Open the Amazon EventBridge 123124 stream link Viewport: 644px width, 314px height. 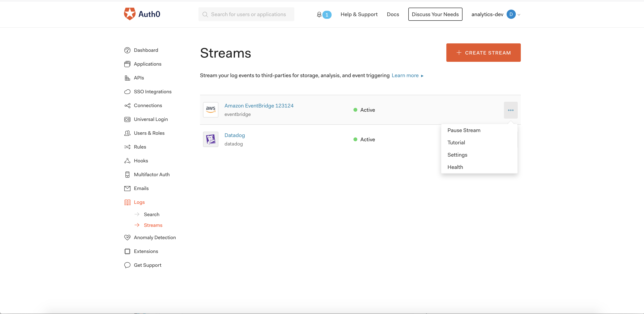[259, 106]
